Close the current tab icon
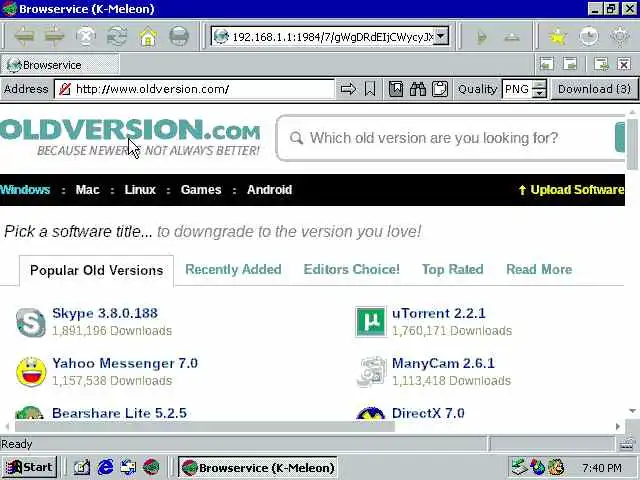This screenshot has width=640, height=480. click(x=624, y=64)
